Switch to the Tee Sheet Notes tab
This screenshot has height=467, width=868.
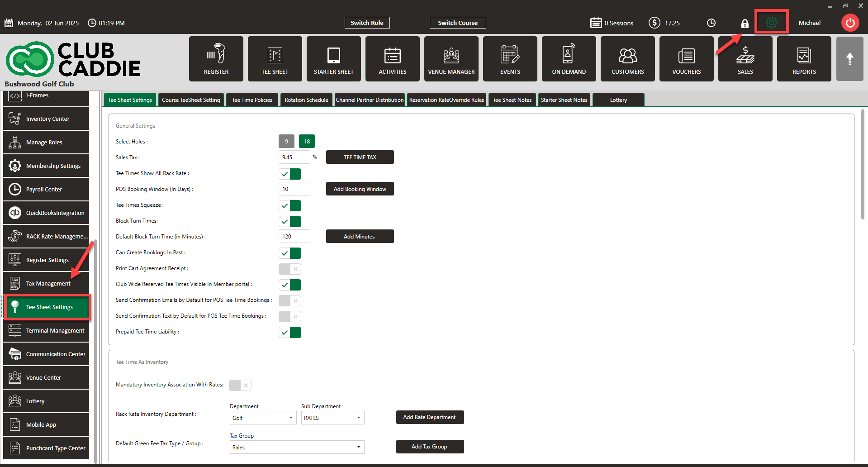(512, 100)
